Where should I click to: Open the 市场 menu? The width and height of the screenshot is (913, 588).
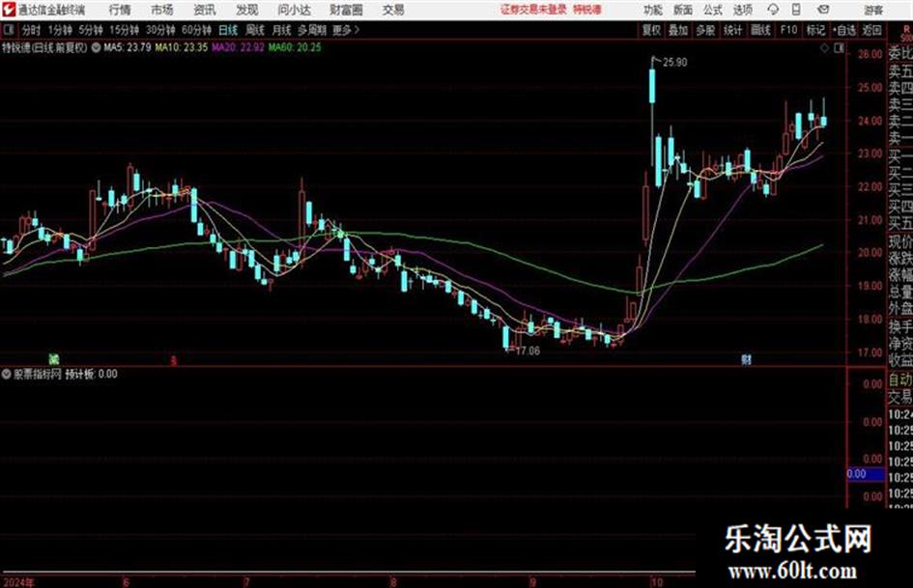162,10
